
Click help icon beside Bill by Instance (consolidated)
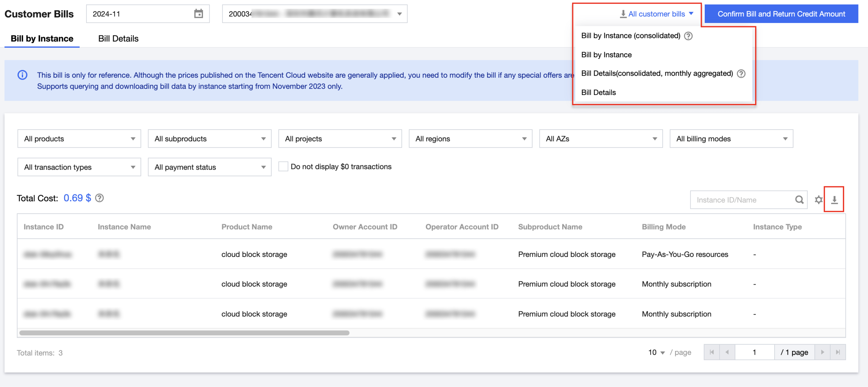[x=688, y=36]
